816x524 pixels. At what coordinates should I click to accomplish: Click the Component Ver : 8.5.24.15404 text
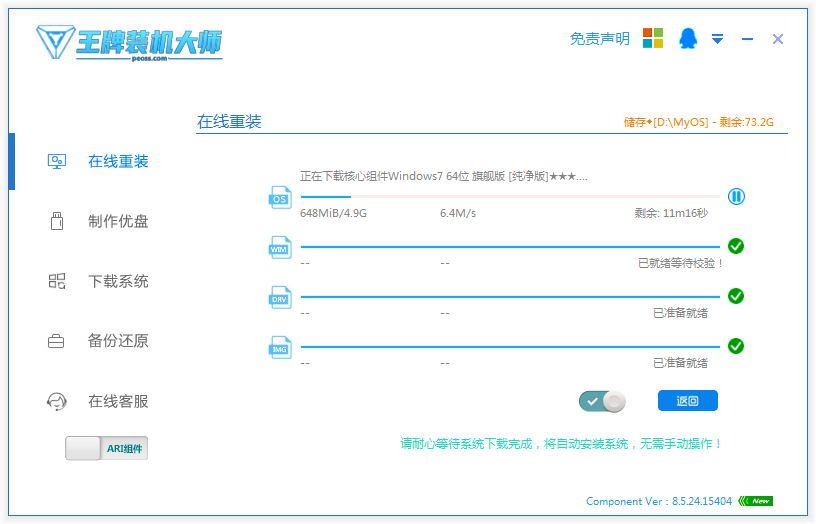(x=659, y=501)
